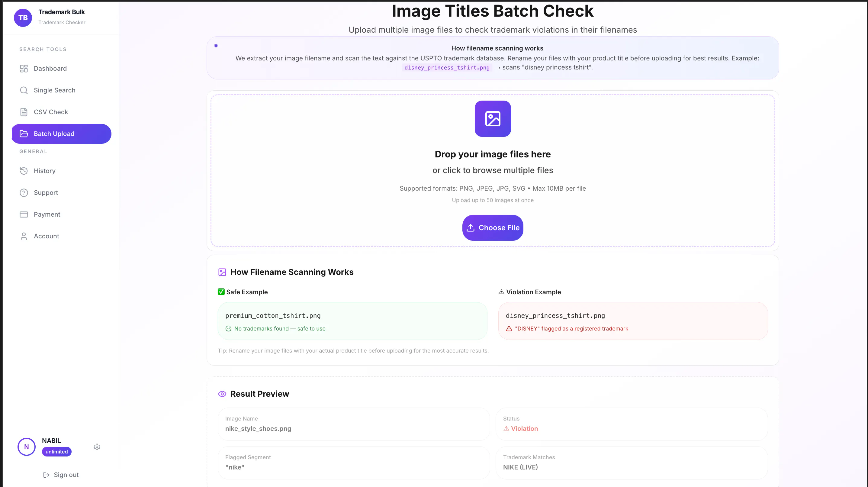Click the Violation status value
This screenshot has width=868, height=487.
[521, 429]
